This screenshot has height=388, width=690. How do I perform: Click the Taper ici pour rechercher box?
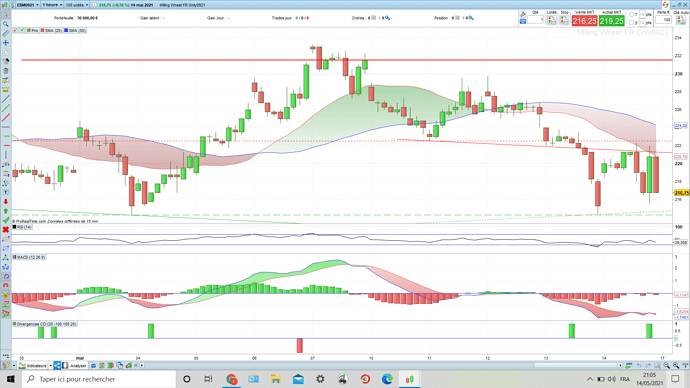pyautogui.click(x=99, y=379)
